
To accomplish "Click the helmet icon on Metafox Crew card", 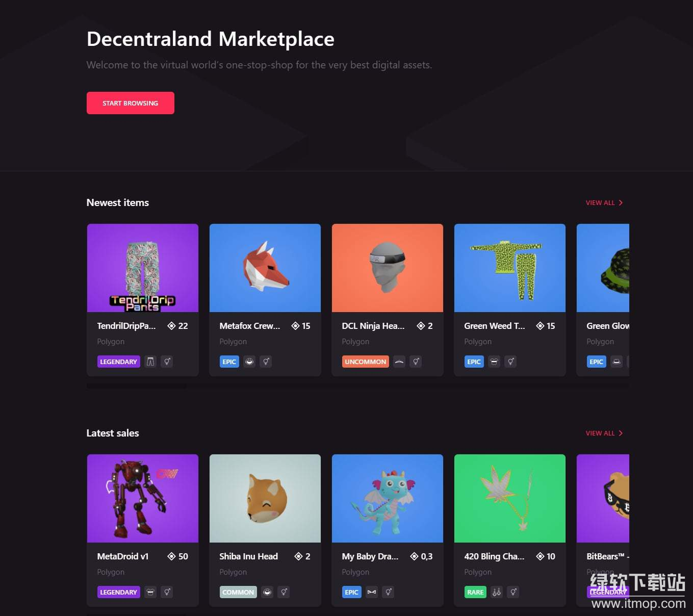I will pyautogui.click(x=249, y=362).
